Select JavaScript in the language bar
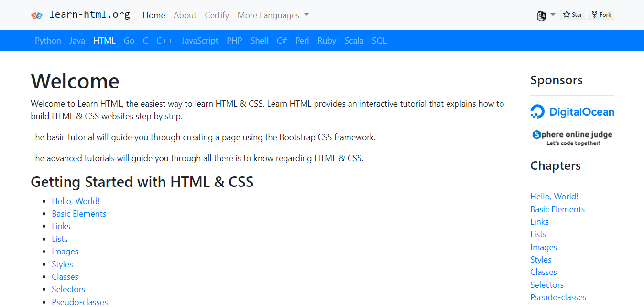The height and width of the screenshot is (307, 644). pos(200,41)
